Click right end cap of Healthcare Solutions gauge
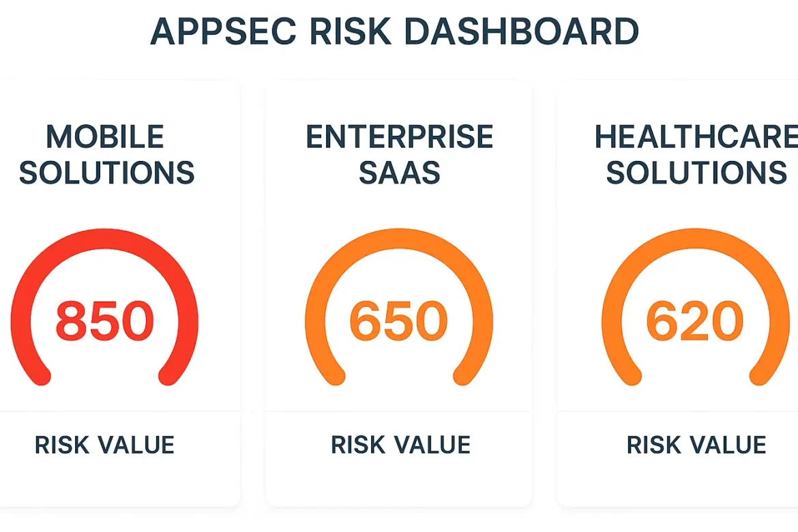The height and width of the screenshot is (532, 798). coord(758,376)
